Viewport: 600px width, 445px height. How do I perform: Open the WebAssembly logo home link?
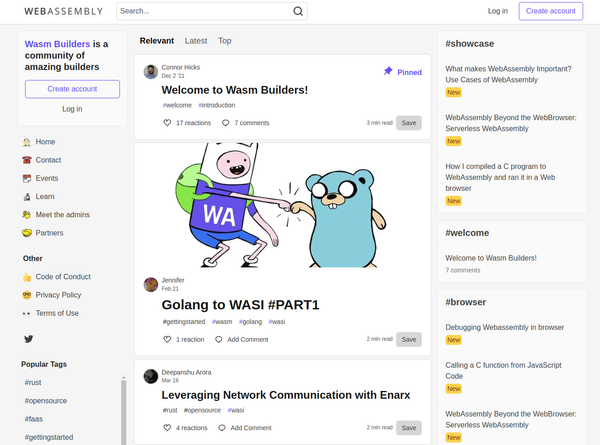(x=64, y=11)
